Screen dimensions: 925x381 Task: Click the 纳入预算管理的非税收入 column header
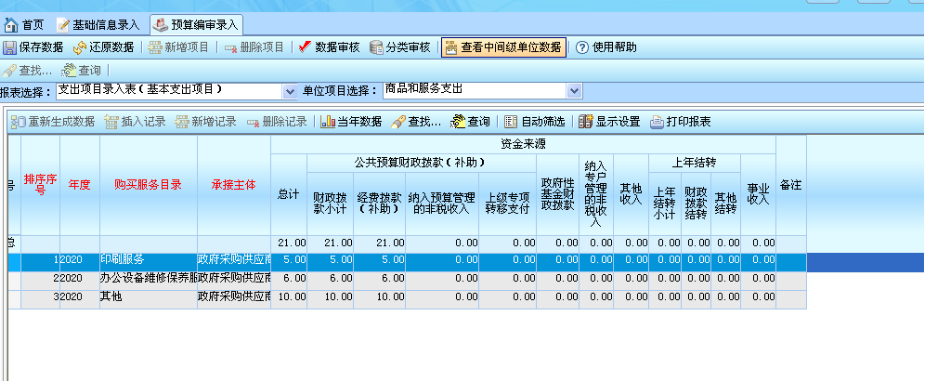[442, 203]
